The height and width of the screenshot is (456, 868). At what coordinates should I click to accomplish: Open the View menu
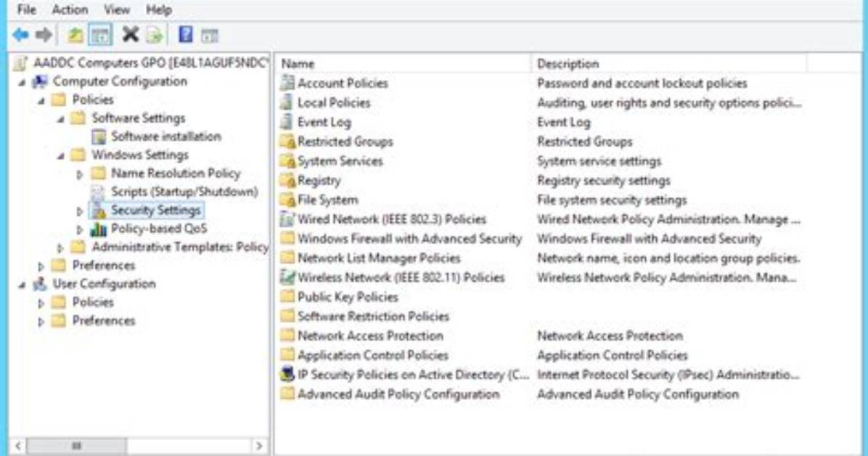(117, 9)
